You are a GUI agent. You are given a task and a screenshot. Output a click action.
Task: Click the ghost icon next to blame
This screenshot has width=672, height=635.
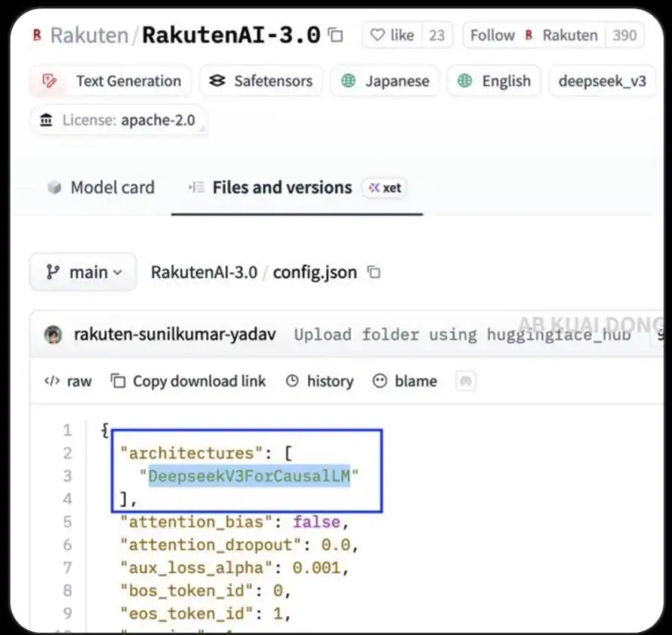(x=466, y=381)
